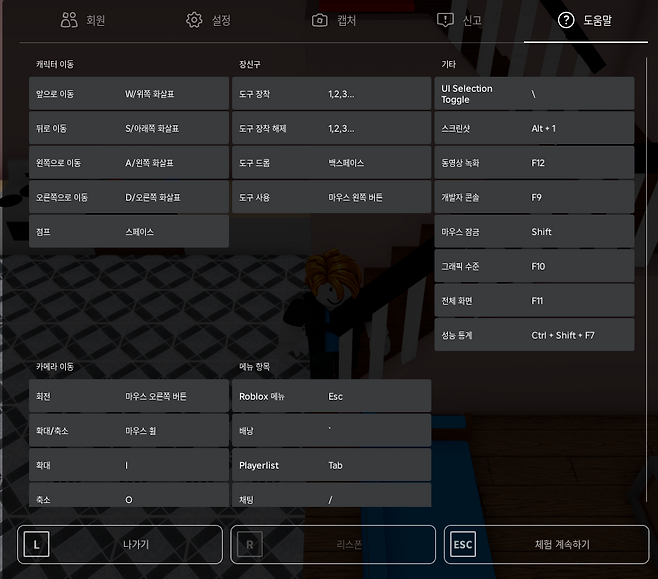Click the 체험 계속하기 button text

point(562,545)
